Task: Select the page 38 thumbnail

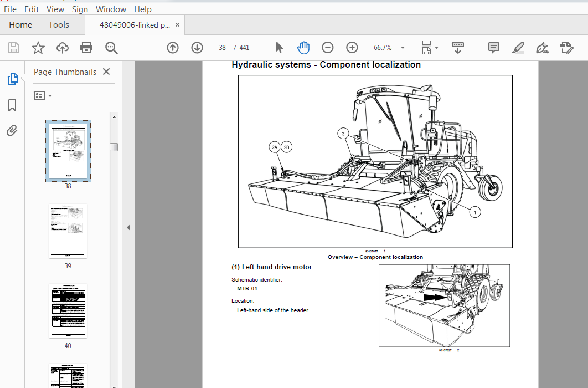Action: [x=68, y=151]
